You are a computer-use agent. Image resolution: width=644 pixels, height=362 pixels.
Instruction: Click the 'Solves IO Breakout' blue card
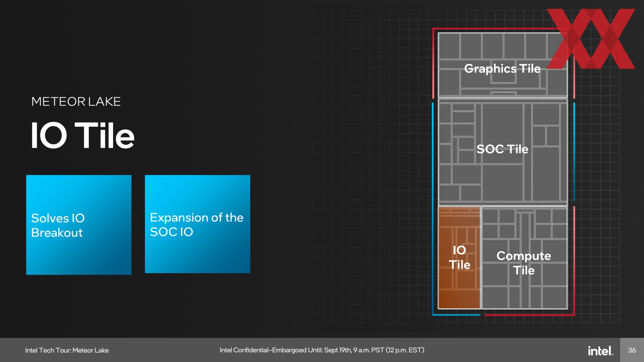click(79, 225)
